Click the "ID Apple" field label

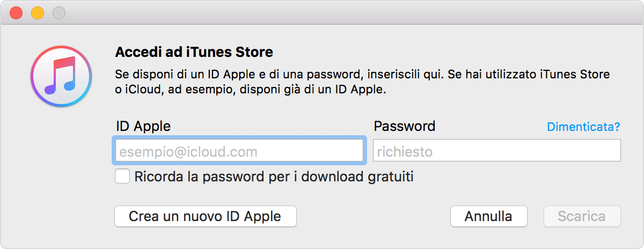click(143, 127)
